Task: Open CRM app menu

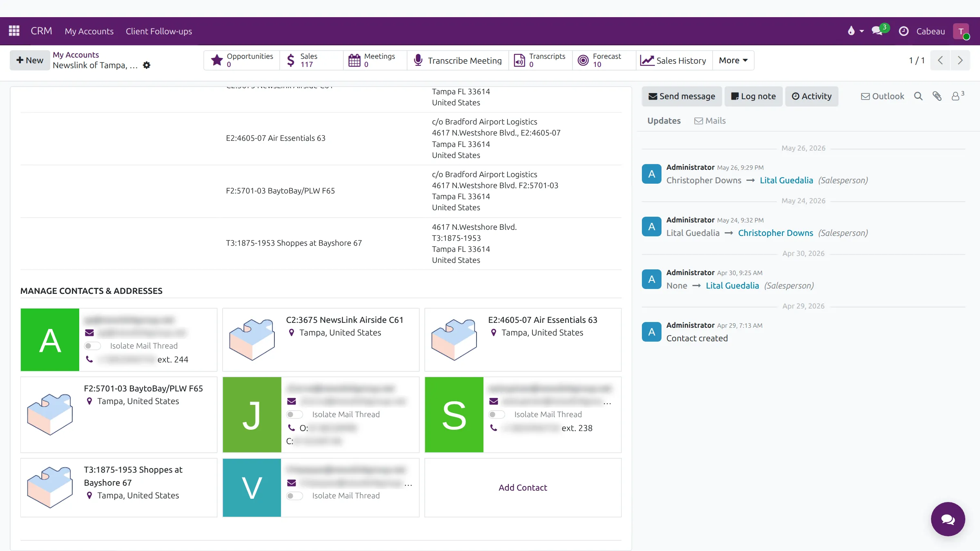Action: 41,31
